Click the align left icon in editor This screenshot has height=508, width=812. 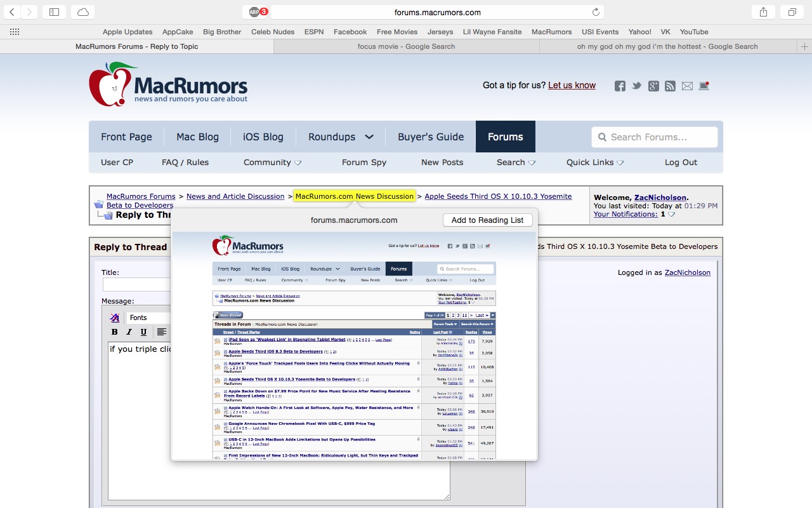coord(162,331)
